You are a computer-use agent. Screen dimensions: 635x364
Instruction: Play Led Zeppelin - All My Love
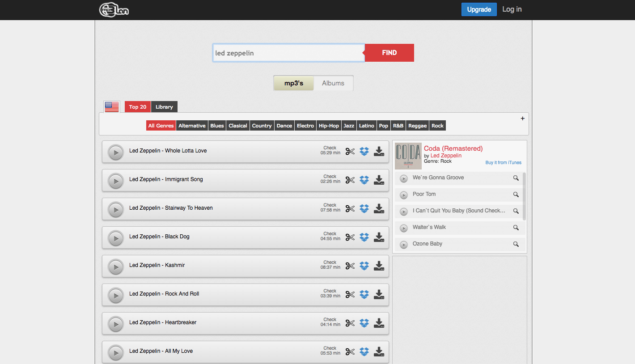coord(116,353)
